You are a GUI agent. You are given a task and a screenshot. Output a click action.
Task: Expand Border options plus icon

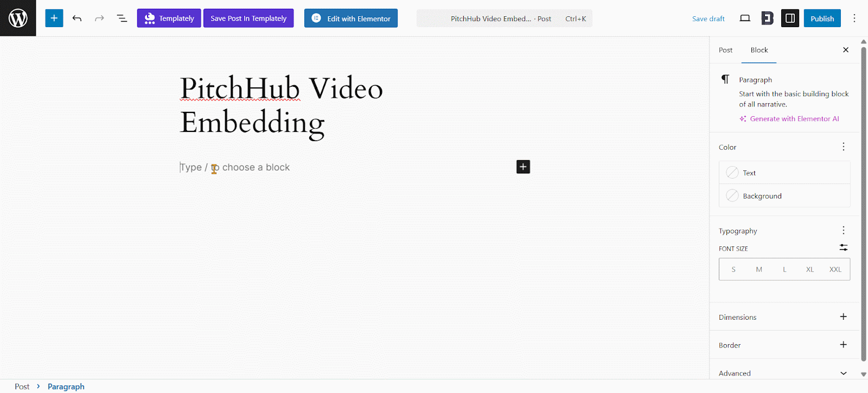[844, 345]
